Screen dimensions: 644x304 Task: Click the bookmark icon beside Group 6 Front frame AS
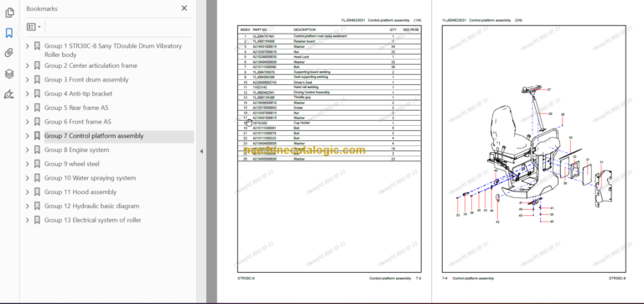(37, 122)
